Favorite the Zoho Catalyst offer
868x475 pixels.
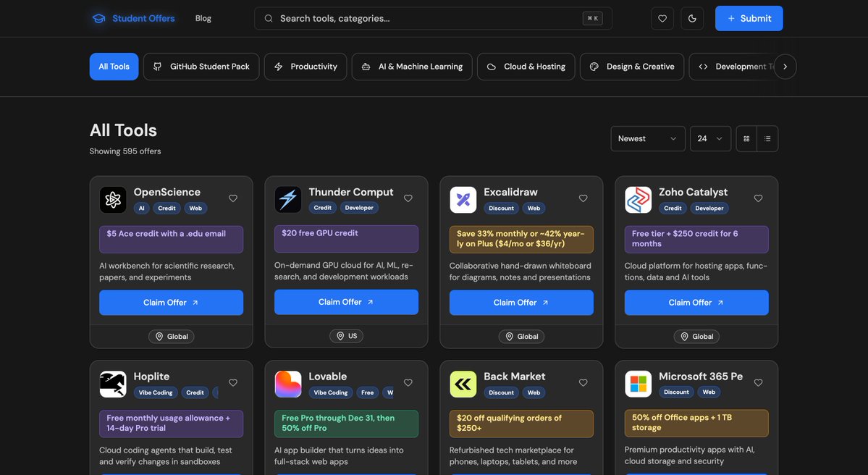[759, 198]
